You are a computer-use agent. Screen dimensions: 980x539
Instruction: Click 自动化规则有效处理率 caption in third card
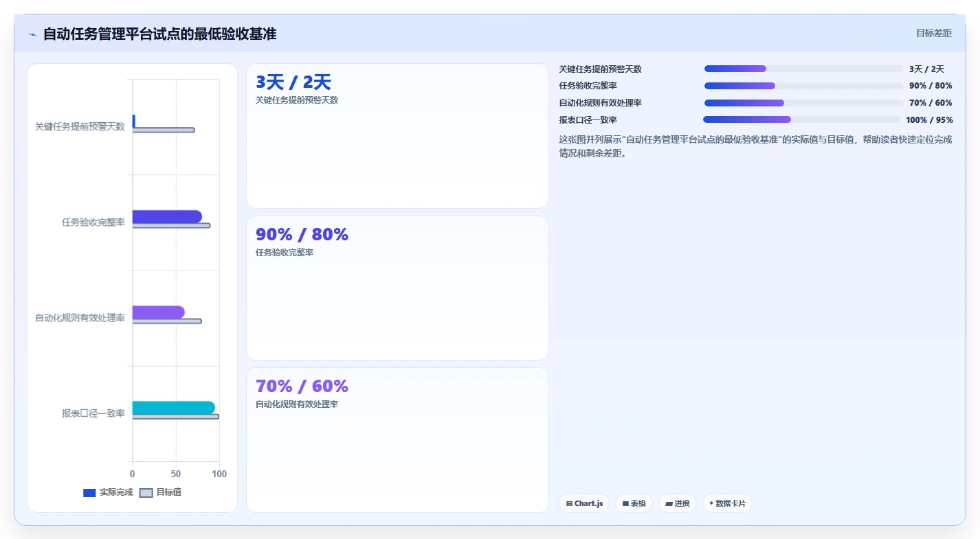click(297, 404)
